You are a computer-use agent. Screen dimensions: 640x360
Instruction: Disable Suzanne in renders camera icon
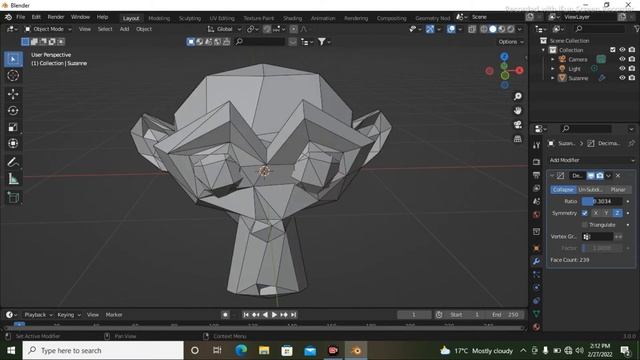click(x=632, y=78)
